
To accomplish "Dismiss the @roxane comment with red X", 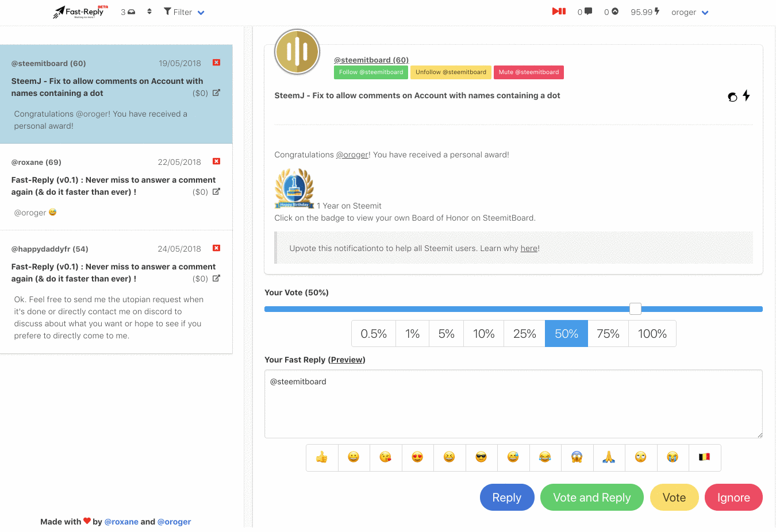I will click(x=217, y=161).
